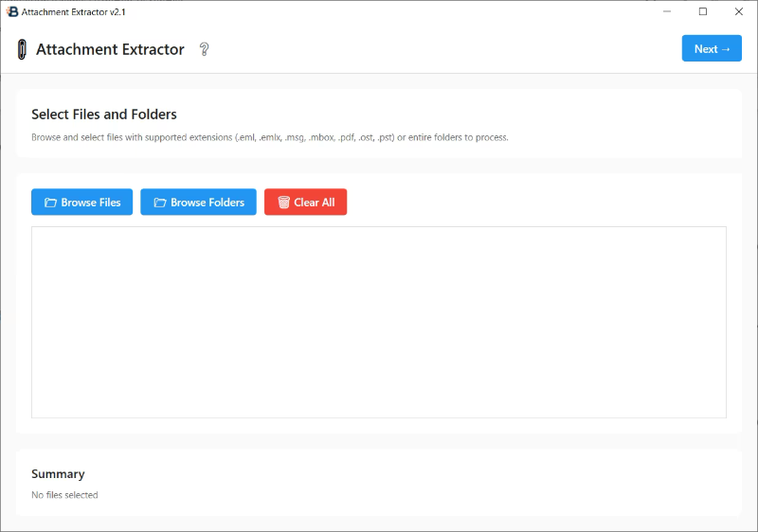Image resolution: width=758 pixels, height=532 pixels.
Task: Click the No files selected status text
Action: tap(64, 495)
